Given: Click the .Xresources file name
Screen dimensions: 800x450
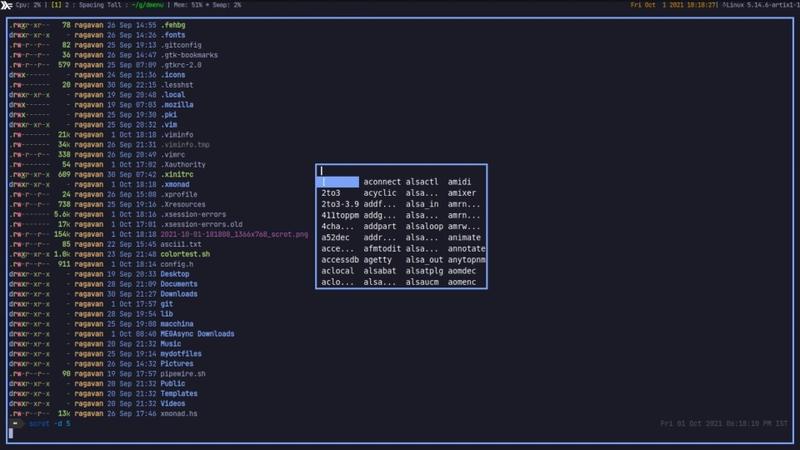Looking at the screenshot, I should [x=183, y=205].
